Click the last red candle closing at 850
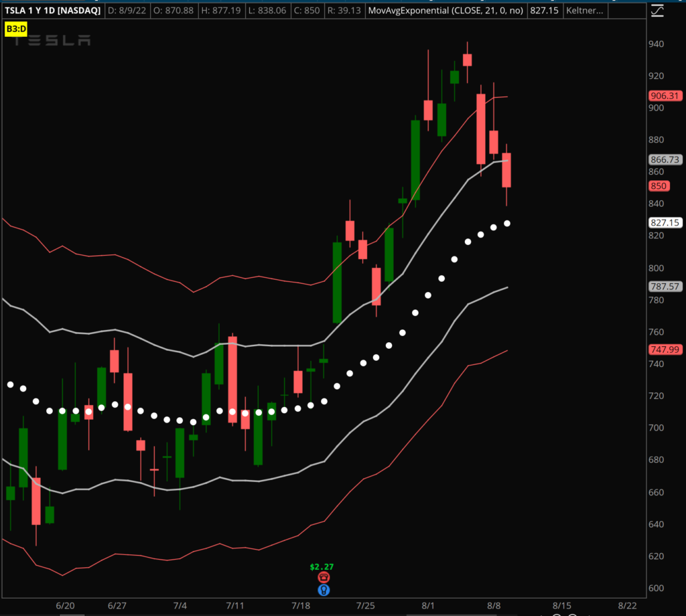The width and height of the screenshot is (686, 616). click(x=506, y=170)
